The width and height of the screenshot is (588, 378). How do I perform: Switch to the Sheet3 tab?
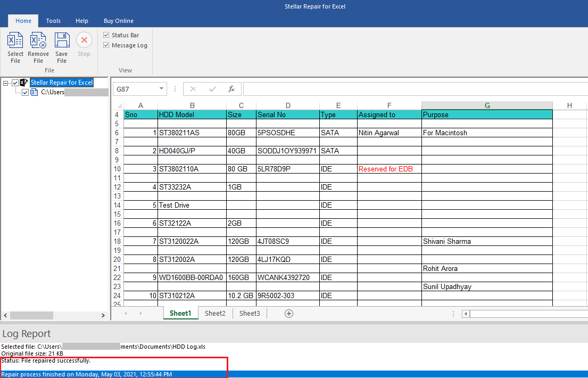coord(250,314)
